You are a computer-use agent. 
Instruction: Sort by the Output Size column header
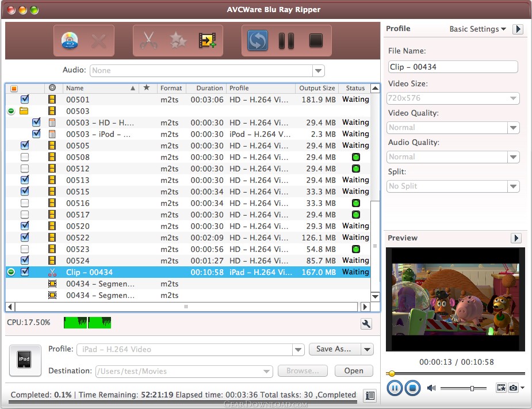tap(316, 88)
